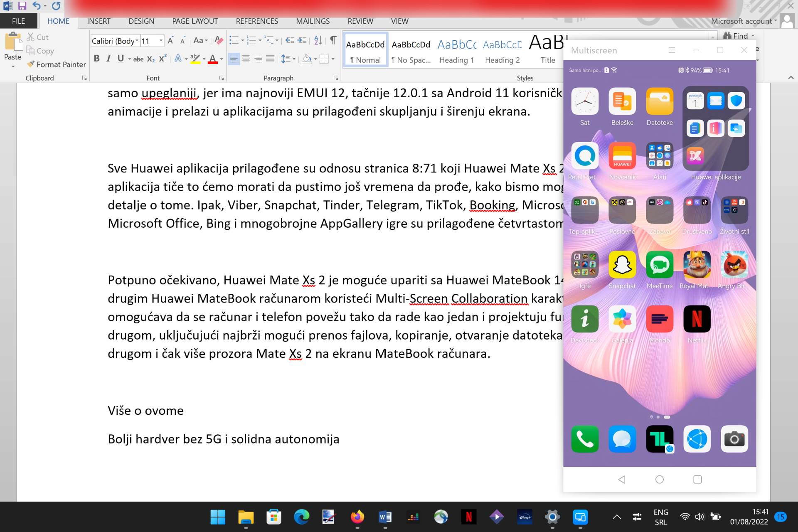Apply strikethrough formatting
Viewport: 798px width, 532px height.
138,59
